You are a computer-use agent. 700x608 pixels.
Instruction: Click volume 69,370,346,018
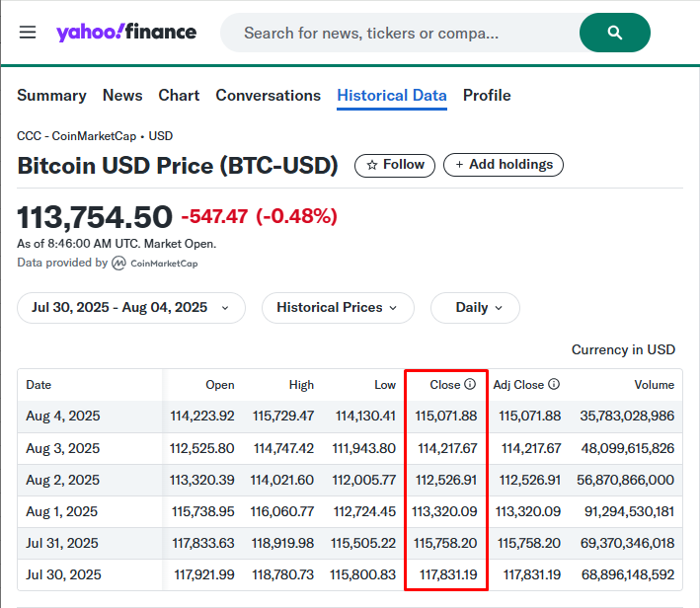(627, 543)
